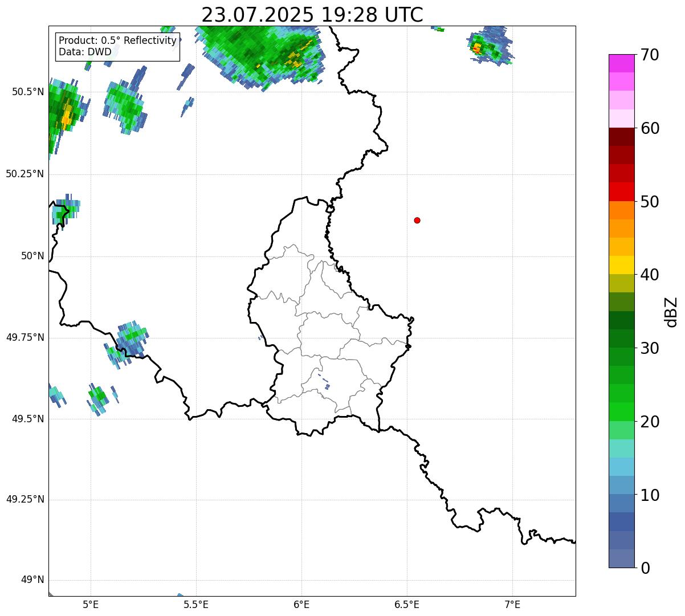The height and width of the screenshot is (616, 685).
Task: Click the radar cell with red core near 7°E
Action: click(489, 44)
